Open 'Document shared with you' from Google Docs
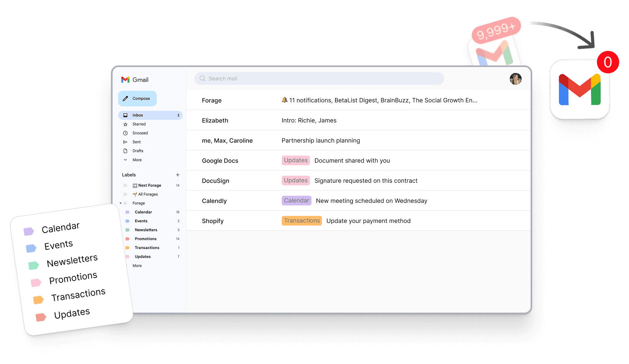This screenshot has width=629, height=364. (358, 160)
